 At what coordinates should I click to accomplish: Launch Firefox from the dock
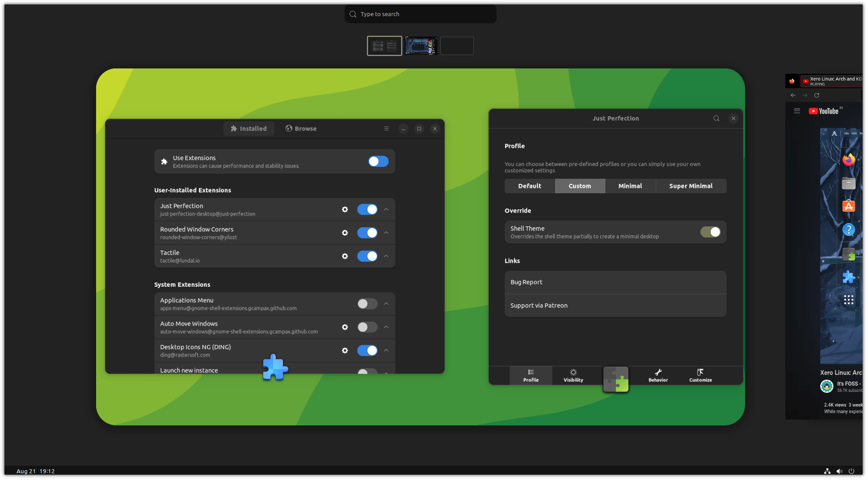pyautogui.click(x=848, y=159)
